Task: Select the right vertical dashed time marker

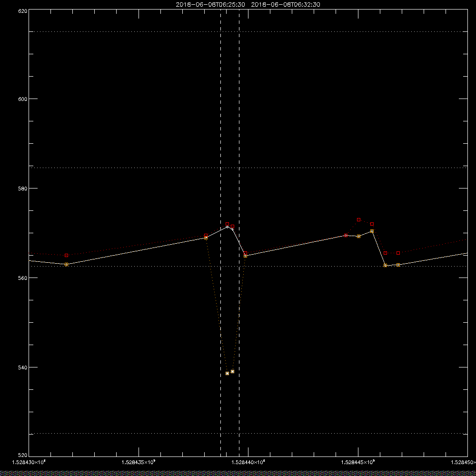Action: click(x=239, y=233)
